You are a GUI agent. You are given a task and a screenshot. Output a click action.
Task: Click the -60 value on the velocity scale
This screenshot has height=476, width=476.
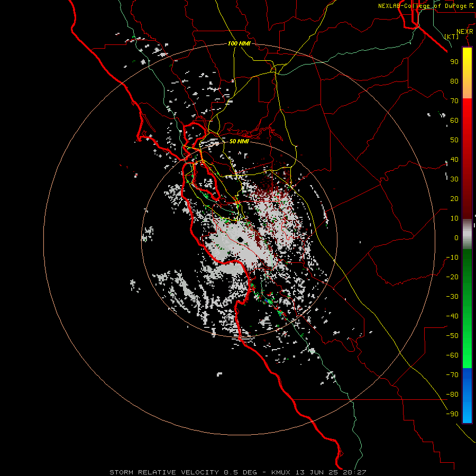coord(452,355)
